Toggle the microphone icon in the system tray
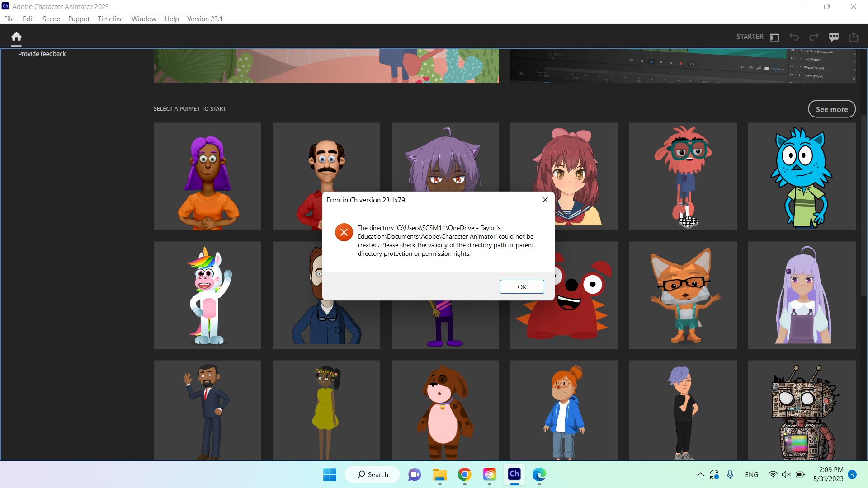The height and width of the screenshot is (488, 868). tap(730, 474)
